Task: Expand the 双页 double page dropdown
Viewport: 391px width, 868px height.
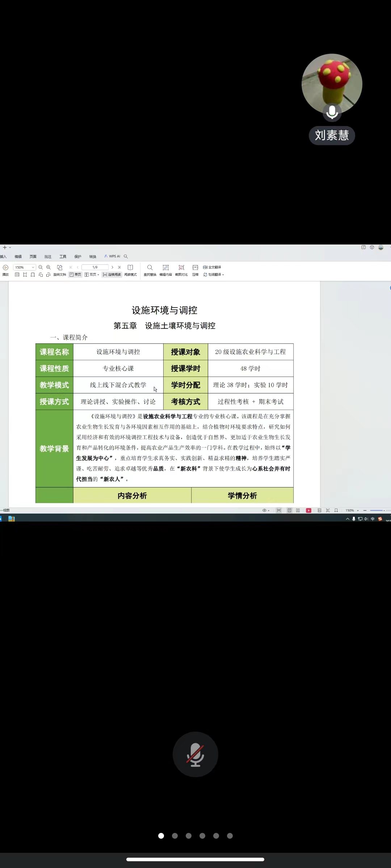Action: point(98,275)
